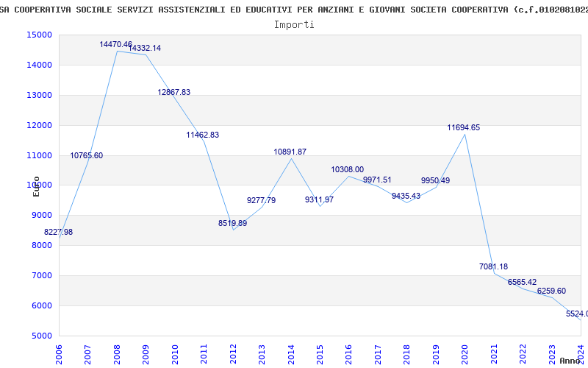Click the Euro y-axis title

click(x=36, y=187)
